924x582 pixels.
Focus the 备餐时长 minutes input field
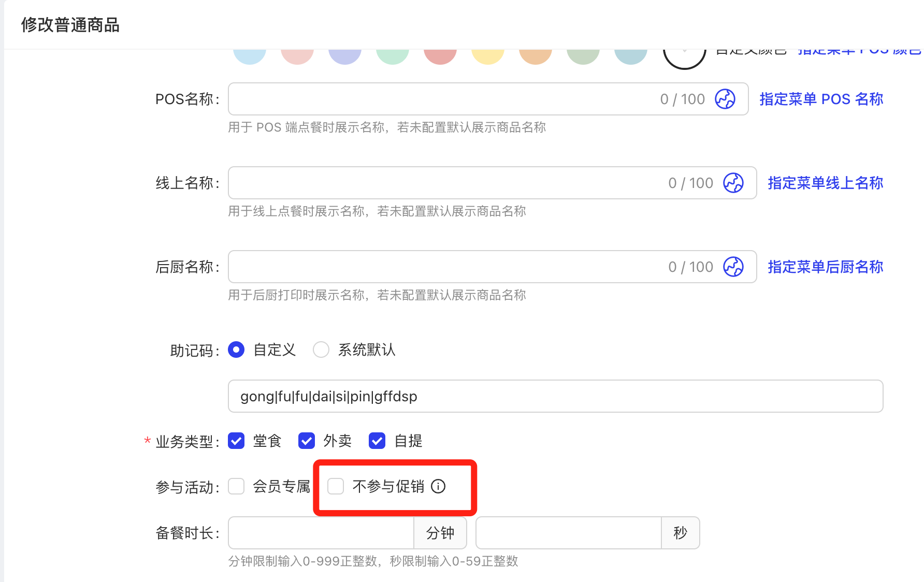321,533
